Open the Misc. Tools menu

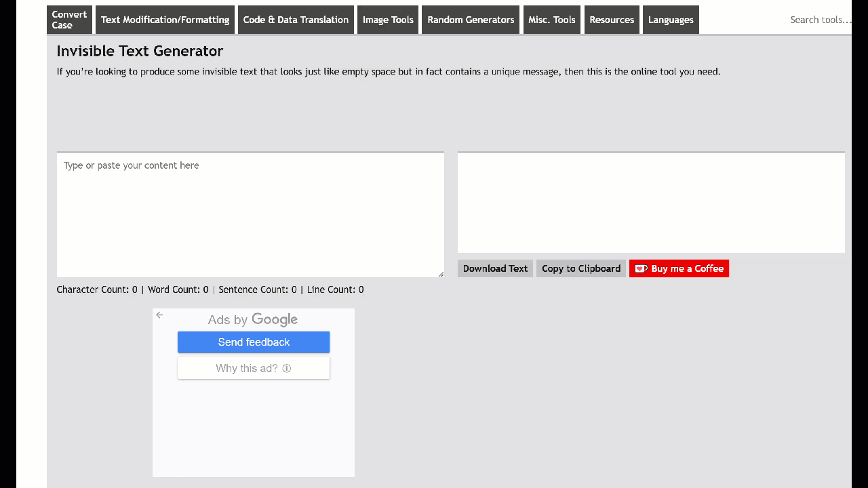click(x=551, y=20)
